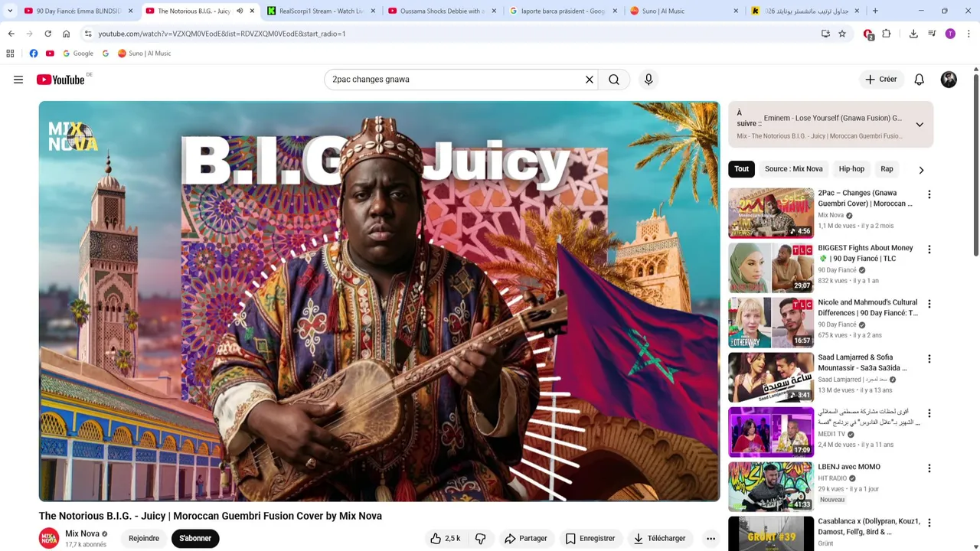Viewport: 980px width, 551px height.
Task: Click the S'abonner subscribe button
Action: click(195, 539)
